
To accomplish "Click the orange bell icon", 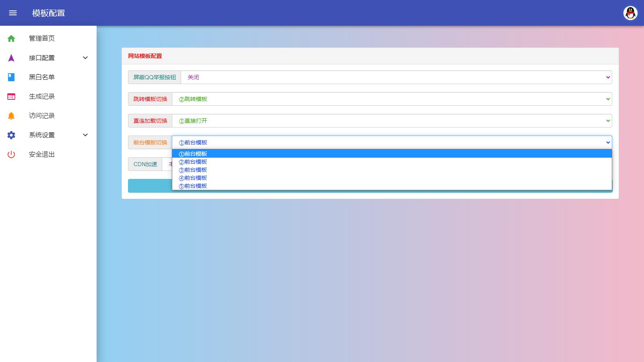I will [x=11, y=116].
